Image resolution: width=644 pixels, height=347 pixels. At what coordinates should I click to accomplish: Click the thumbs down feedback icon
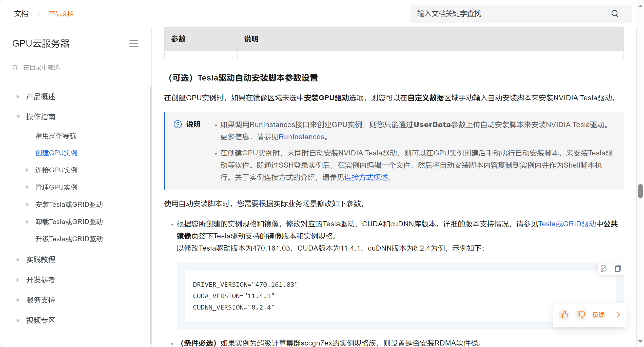pos(581,315)
